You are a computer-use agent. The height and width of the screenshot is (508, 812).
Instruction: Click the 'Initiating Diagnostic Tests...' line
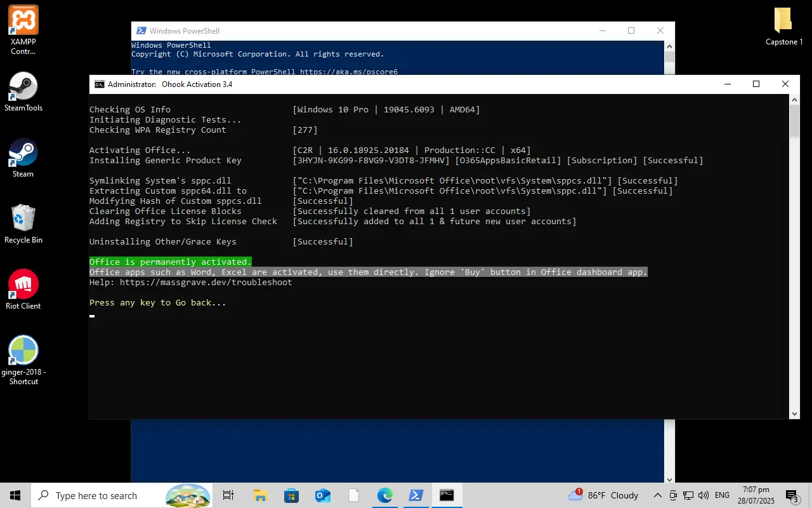pos(166,119)
